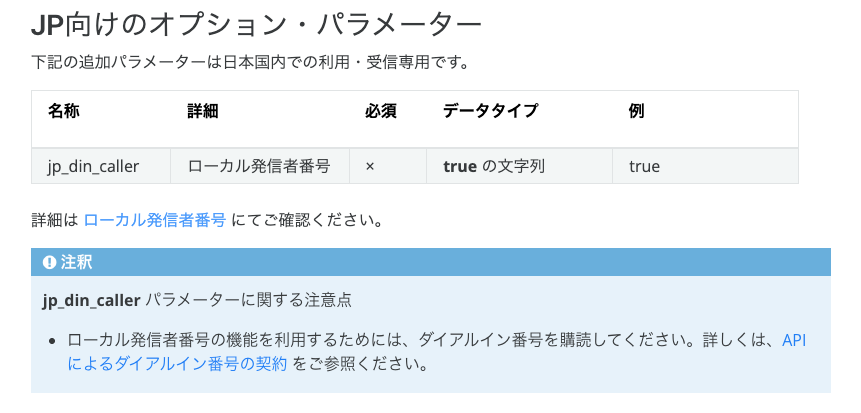Click the true example value cell
This screenshot has height=413, width=861.
pyautogui.click(x=705, y=166)
